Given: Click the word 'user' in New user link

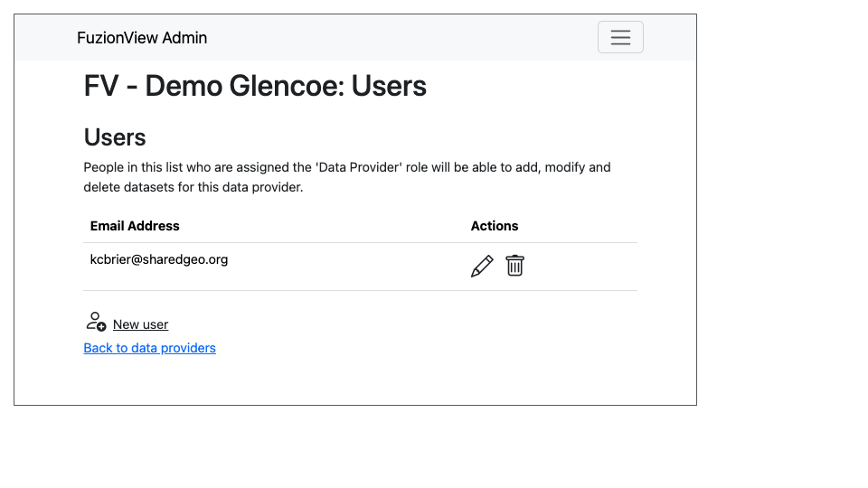Looking at the screenshot, I should coord(156,324).
